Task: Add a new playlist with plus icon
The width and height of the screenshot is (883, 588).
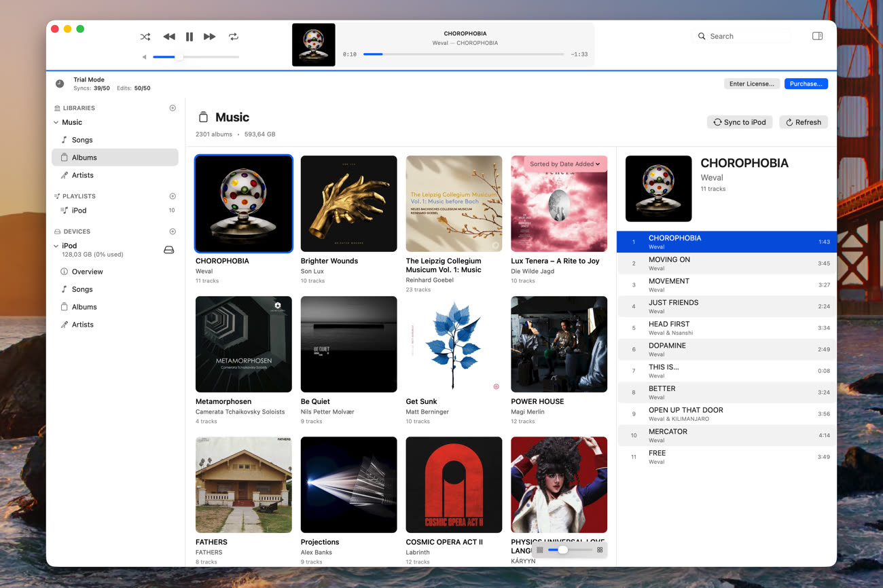Action: [x=173, y=196]
